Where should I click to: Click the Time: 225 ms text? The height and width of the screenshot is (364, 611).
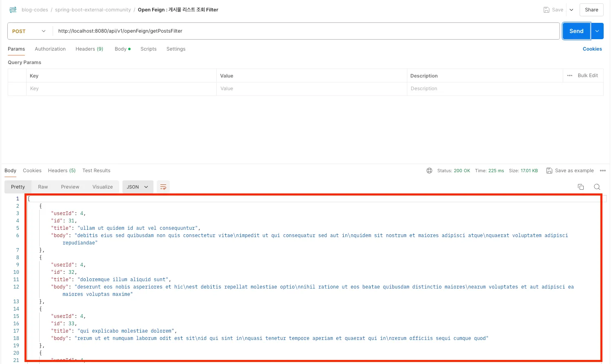point(489,171)
